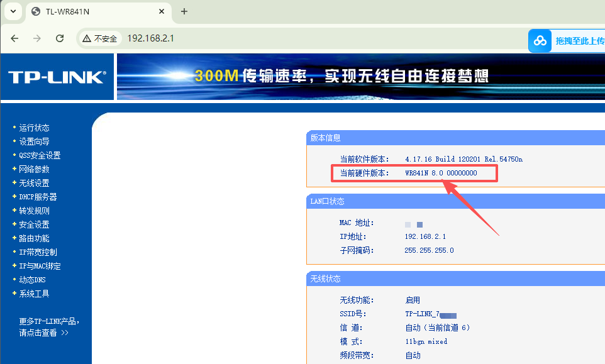Click the 300M传输速率 banner image

click(x=361, y=77)
